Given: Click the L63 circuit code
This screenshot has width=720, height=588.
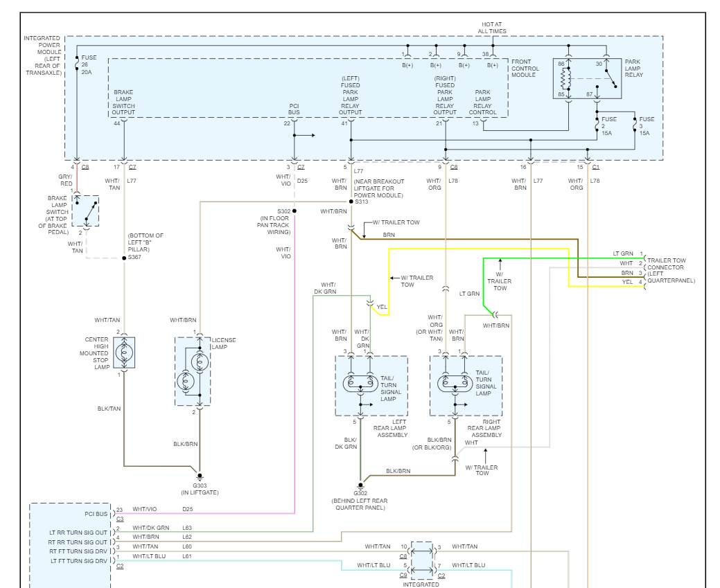Looking at the screenshot, I should pyautogui.click(x=187, y=528).
